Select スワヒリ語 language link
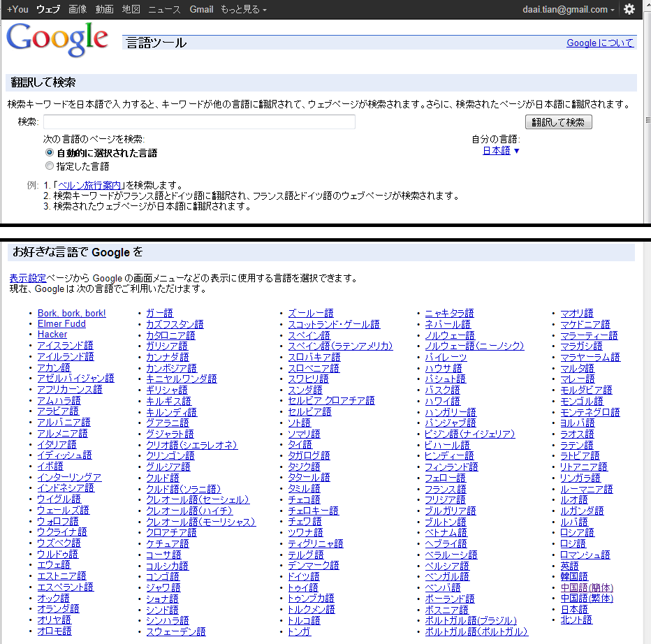 (x=309, y=379)
